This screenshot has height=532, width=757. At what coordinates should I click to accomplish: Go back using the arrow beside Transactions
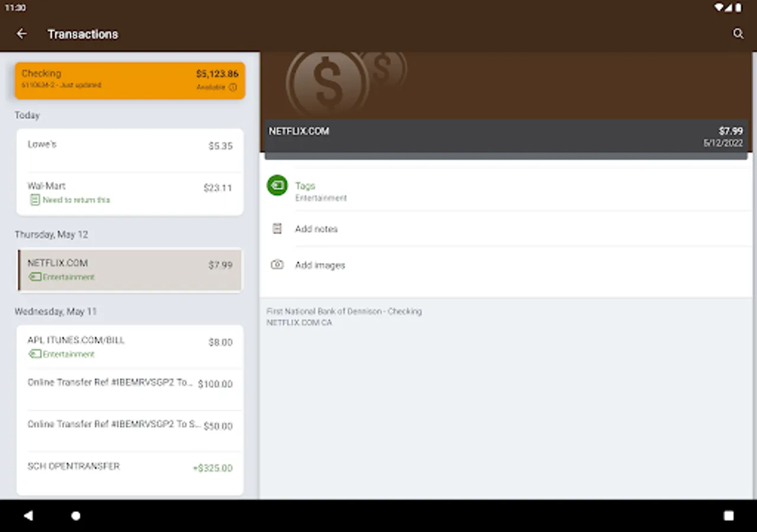(x=22, y=34)
